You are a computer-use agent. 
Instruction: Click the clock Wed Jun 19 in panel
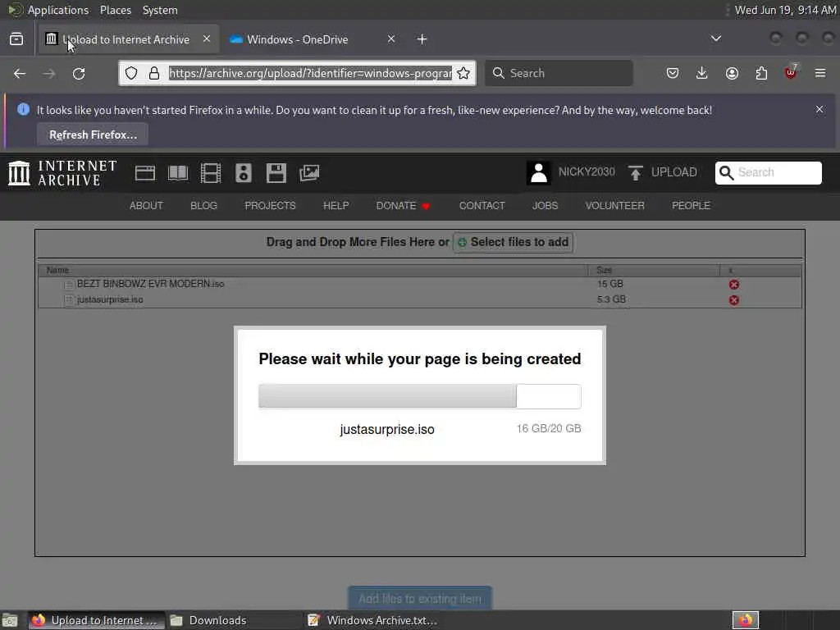click(x=785, y=10)
